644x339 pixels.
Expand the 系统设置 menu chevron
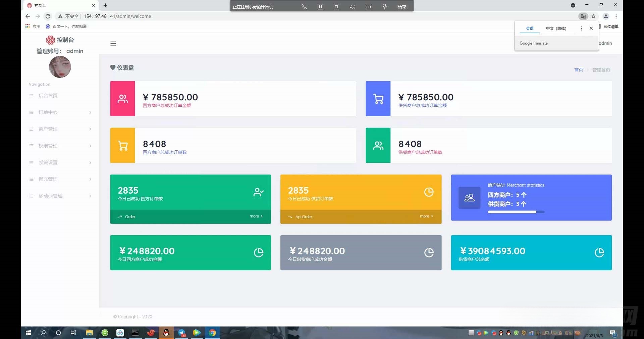click(90, 163)
